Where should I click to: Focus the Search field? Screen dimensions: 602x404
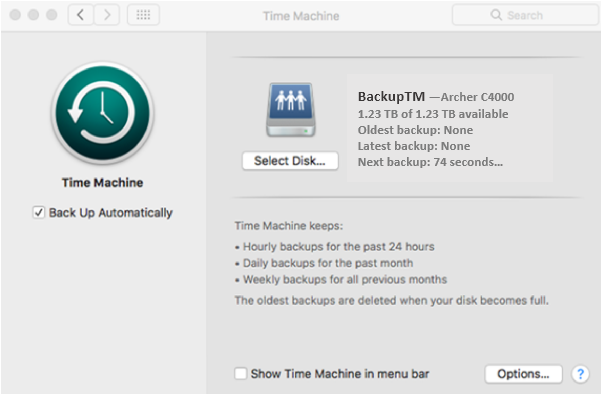pyautogui.click(x=525, y=15)
